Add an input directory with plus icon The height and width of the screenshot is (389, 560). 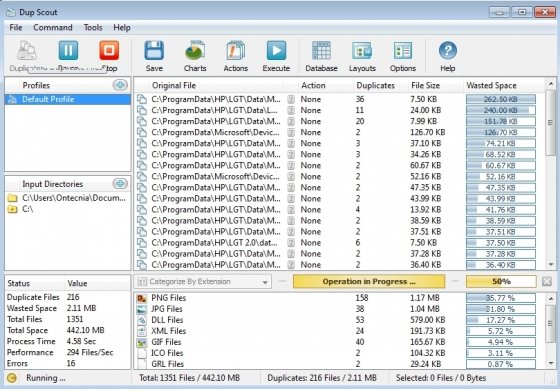(120, 184)
